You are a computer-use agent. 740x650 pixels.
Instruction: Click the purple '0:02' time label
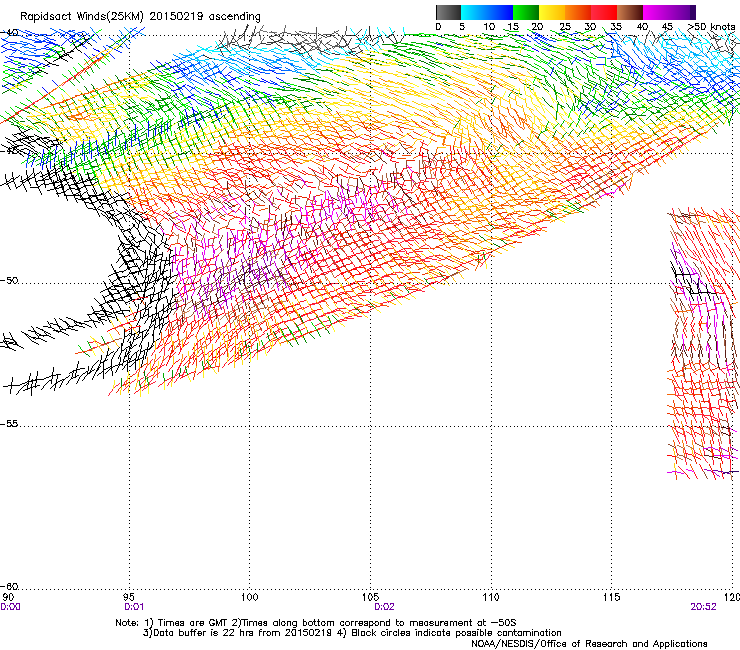coord(384,607)
